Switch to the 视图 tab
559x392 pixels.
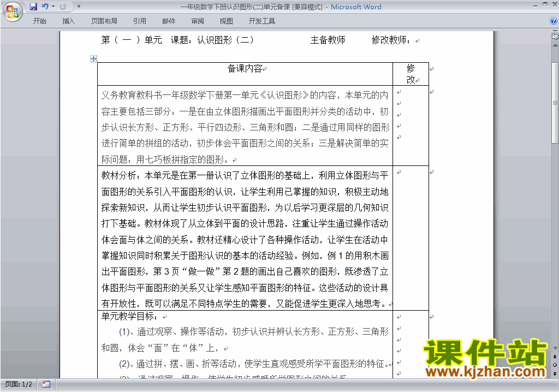coord(226,21)
